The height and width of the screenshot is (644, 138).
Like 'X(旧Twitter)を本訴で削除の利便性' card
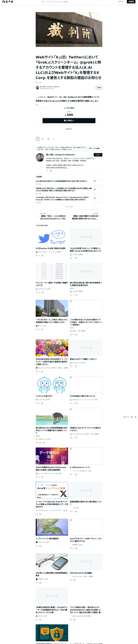[37, 255]
